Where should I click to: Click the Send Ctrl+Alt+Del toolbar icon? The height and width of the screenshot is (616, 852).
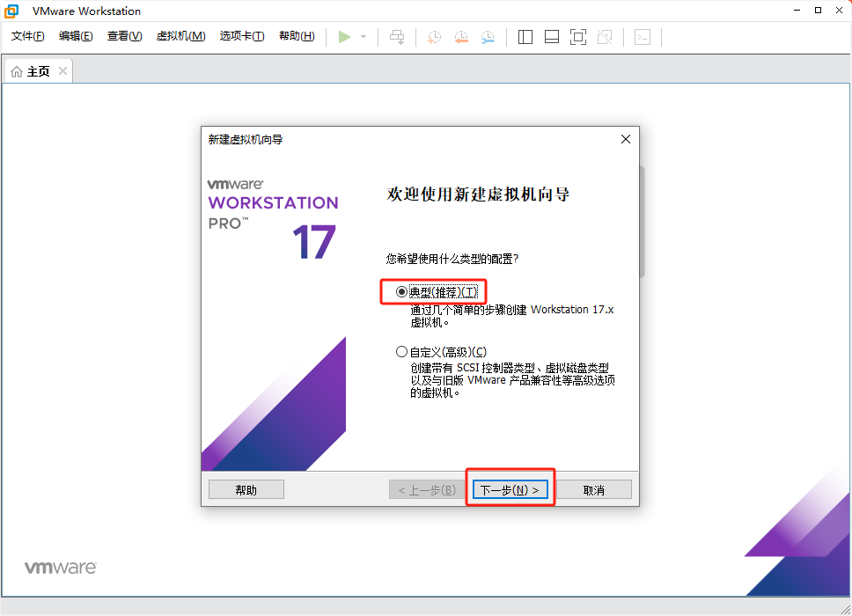397,37
